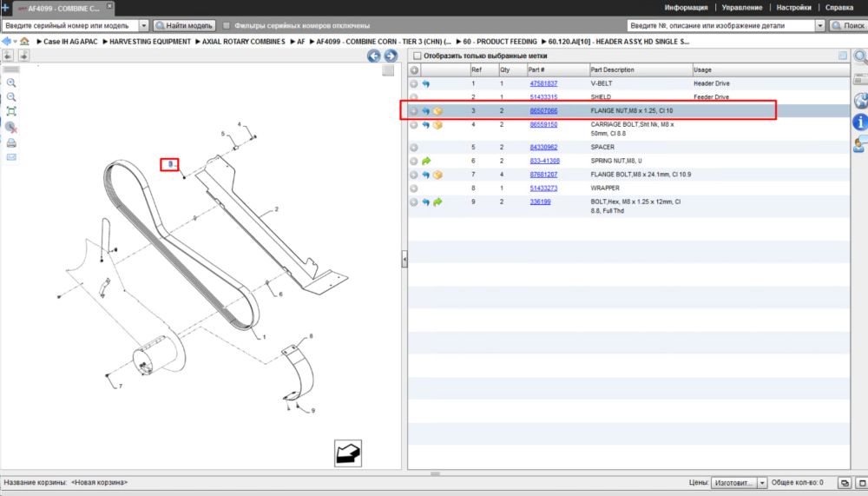Switch to the AF4099 - COMBINE tab
Screen dimensions: 868x496
(63, 9)
